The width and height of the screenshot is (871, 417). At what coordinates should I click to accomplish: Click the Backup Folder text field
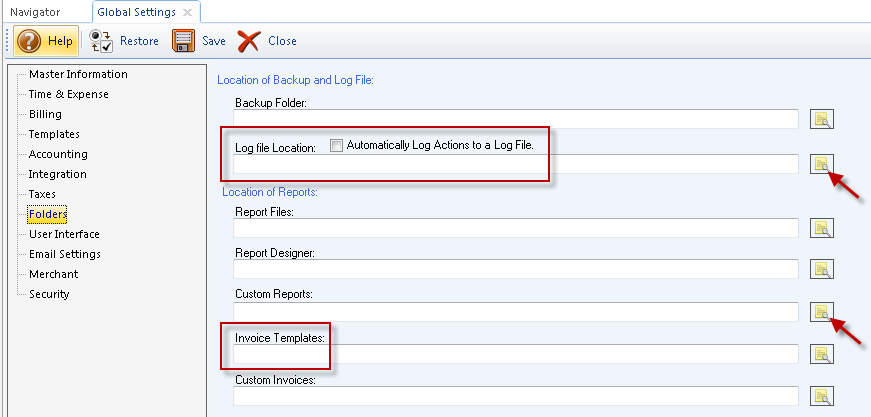(x=515, y=120)
